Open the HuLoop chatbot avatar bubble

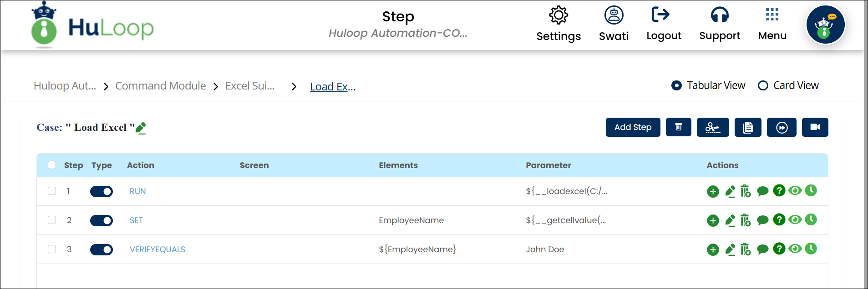825,25
